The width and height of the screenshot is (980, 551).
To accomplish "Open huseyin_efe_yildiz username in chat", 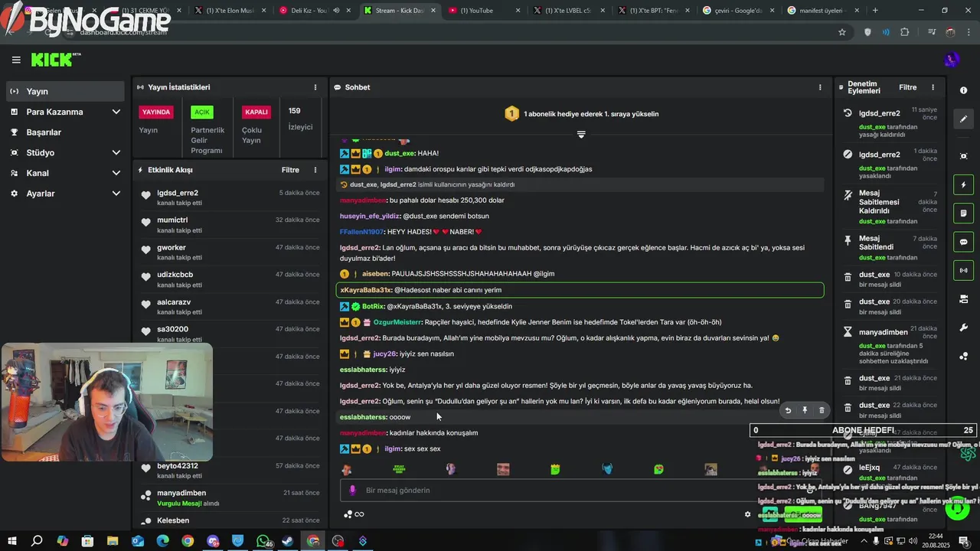I will 370,216.
